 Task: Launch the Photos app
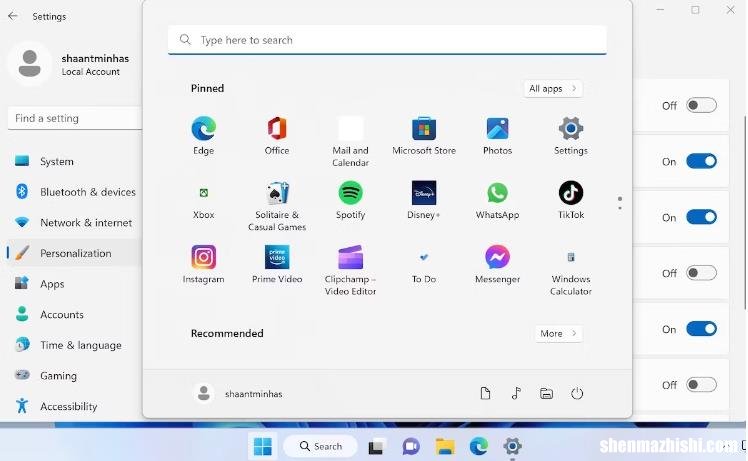point(497,136)
